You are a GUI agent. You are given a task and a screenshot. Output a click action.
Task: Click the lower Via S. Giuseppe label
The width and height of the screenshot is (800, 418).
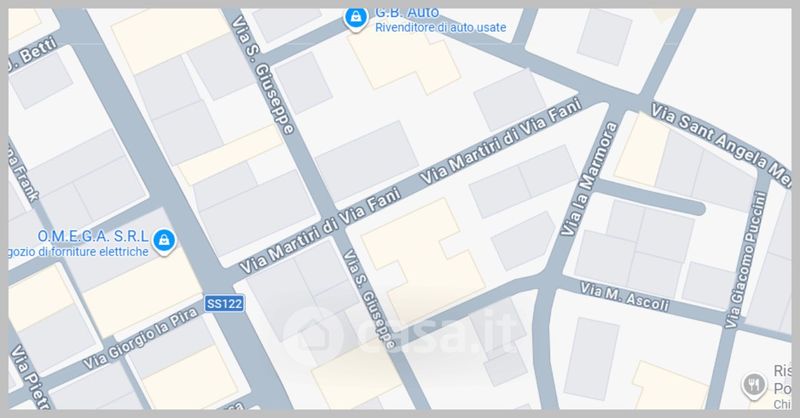[x=369, y=299]
